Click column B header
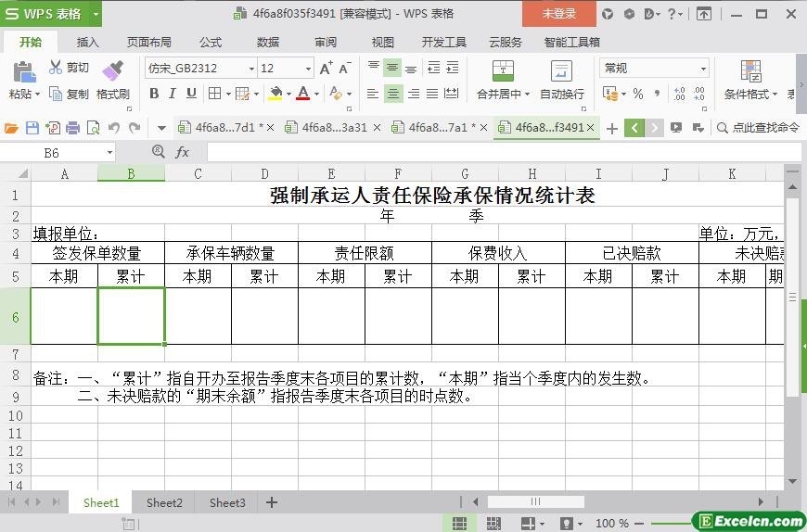The width and height of the screenshot is (807, 532). point(131,173)
